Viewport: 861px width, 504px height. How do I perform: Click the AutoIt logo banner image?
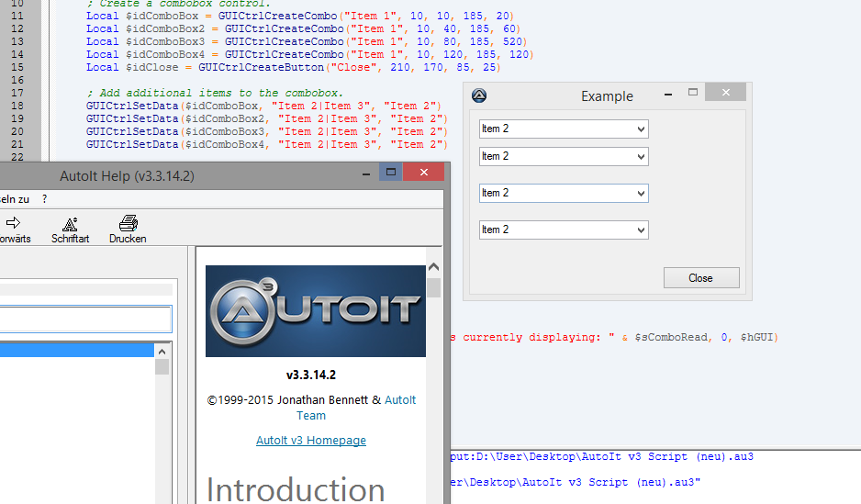coord(315,310)
